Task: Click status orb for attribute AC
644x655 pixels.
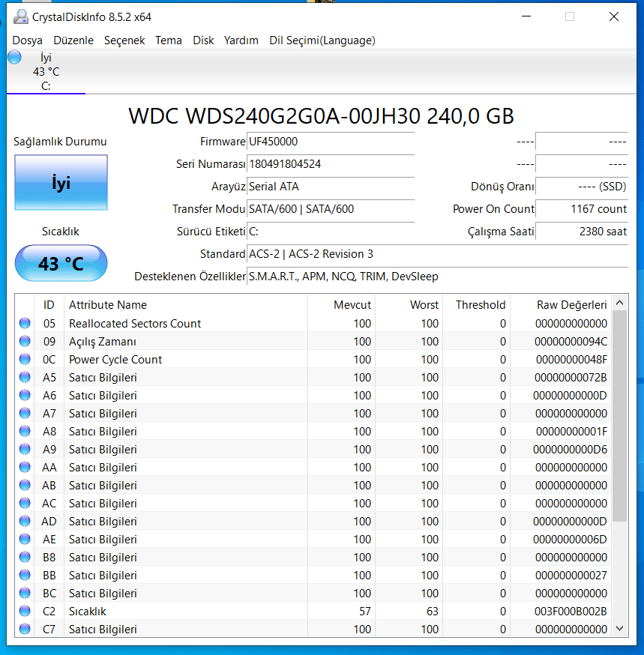Action: pyautogui.click(x=25, y=503)
